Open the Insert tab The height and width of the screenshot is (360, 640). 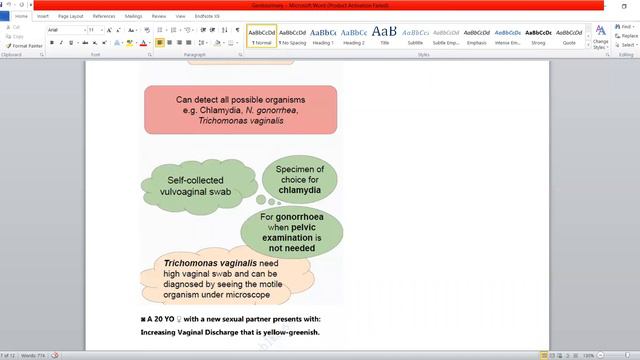pos(42,16)
